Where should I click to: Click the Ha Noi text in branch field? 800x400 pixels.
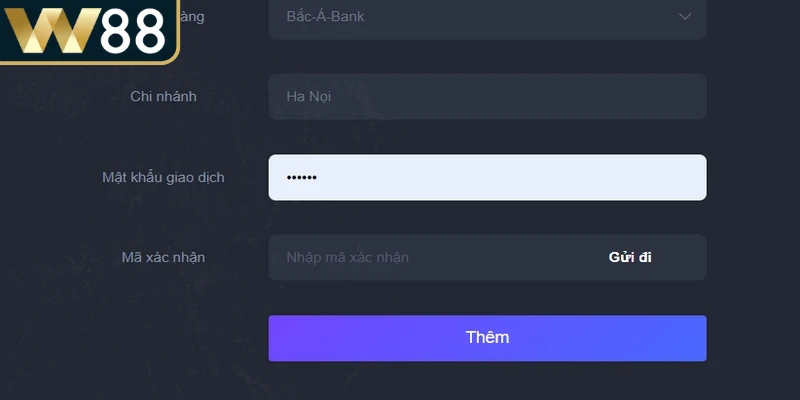[x=308, y=97]
